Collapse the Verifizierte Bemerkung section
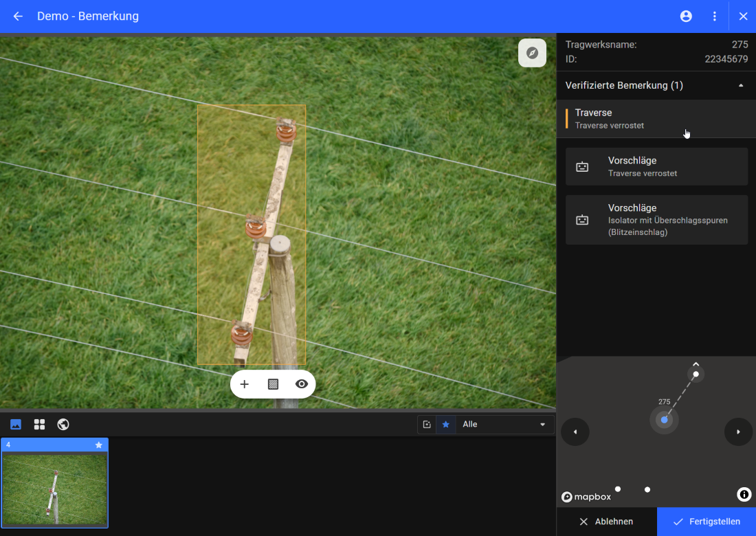The width and height of the screenshot is (756, 536). (740, 86)
